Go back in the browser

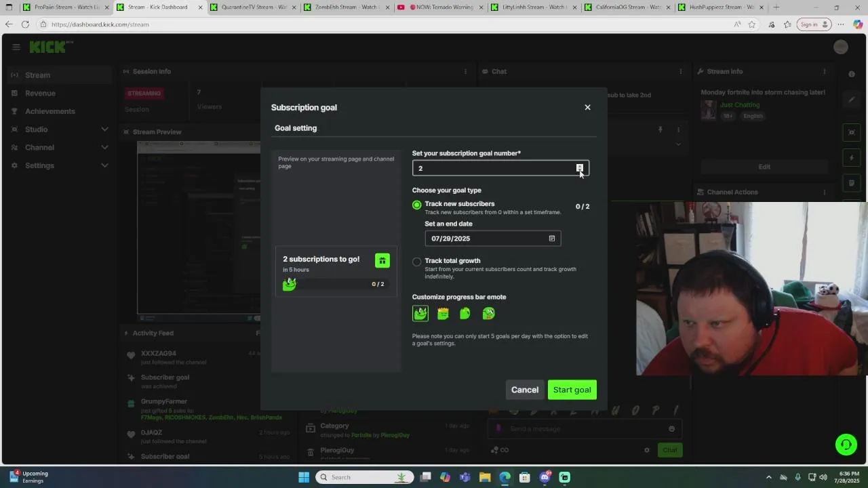[x=9, y=24]
